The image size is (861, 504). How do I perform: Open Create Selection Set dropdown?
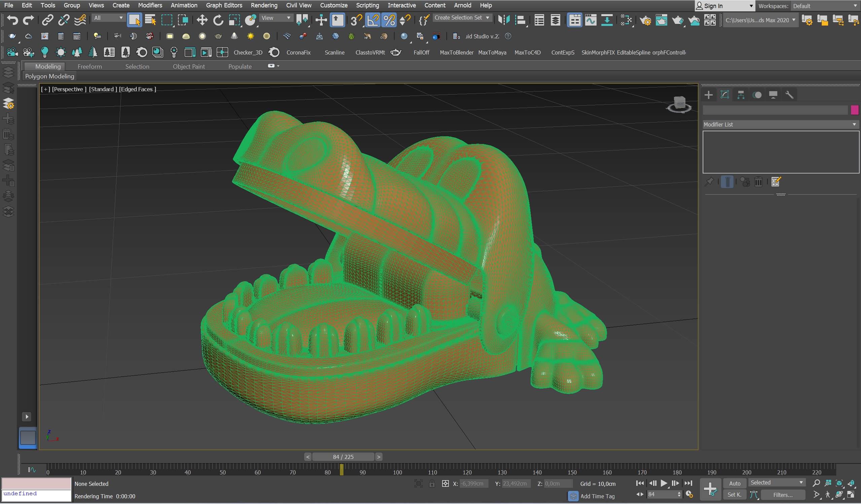[462, 18]
